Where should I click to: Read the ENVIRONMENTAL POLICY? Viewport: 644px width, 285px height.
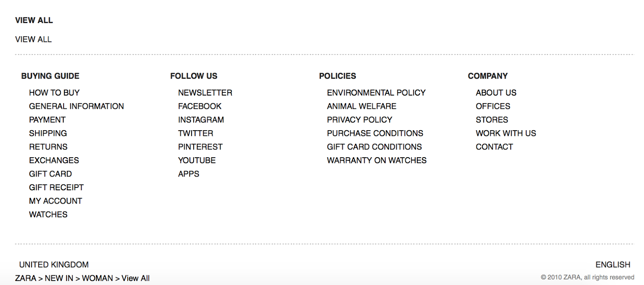coord(376,93)
